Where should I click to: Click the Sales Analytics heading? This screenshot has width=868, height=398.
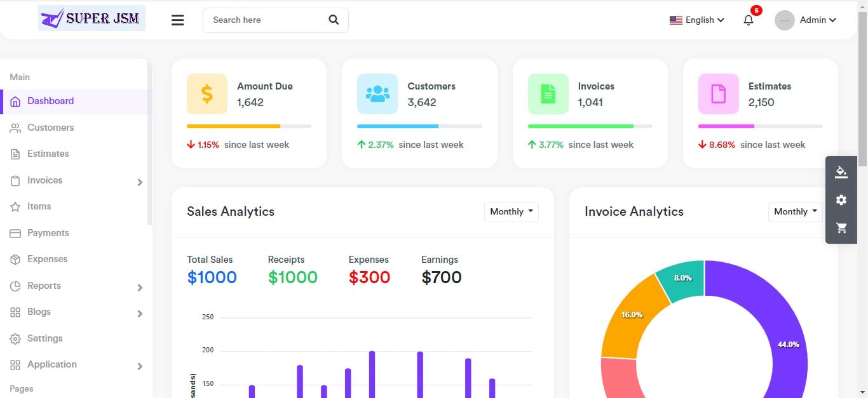[231, 212]
